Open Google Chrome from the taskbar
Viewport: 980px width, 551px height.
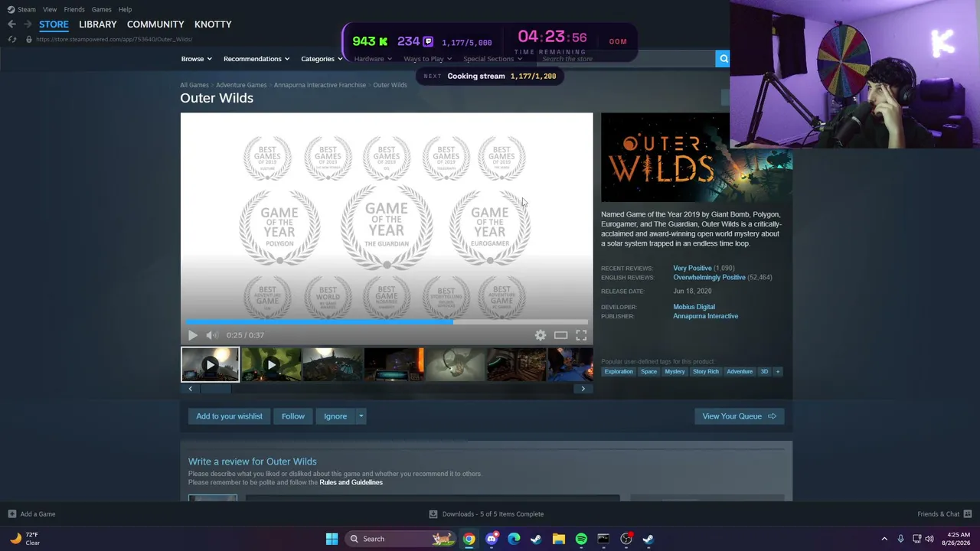[469, 539]
